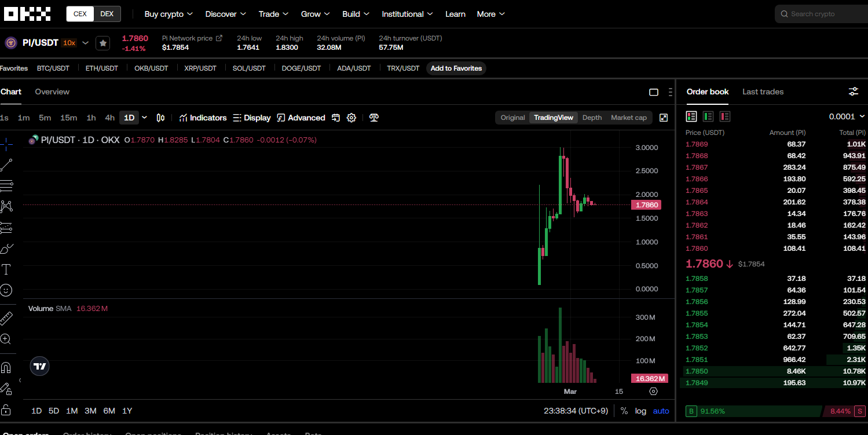868x435 pixels.
Task: Click the 23:38:34 (UTC+9) timezone
Action: 576,411
